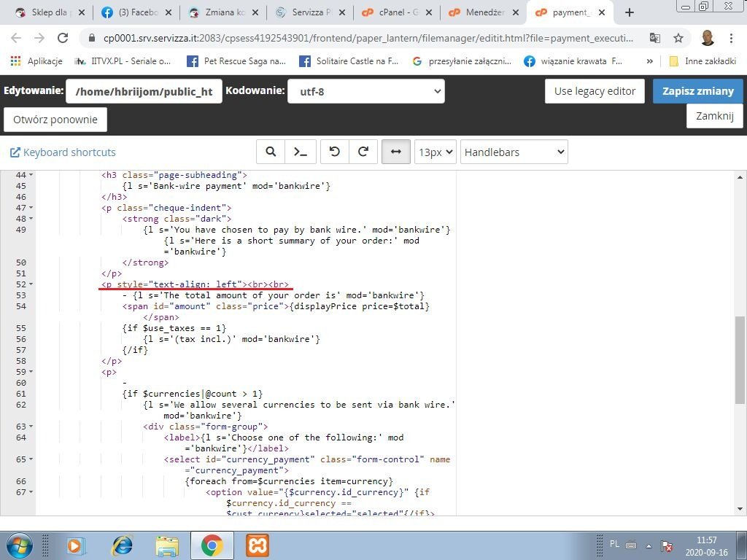Viewport: 747px width, 560px height.
Task: Click the Use legacy editor button
Action: click(595, 91)
